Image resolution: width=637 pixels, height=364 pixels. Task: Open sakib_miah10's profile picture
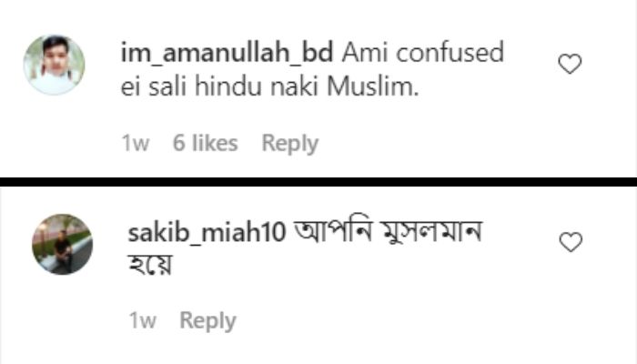pyautogui.click(x=62, y=243)
